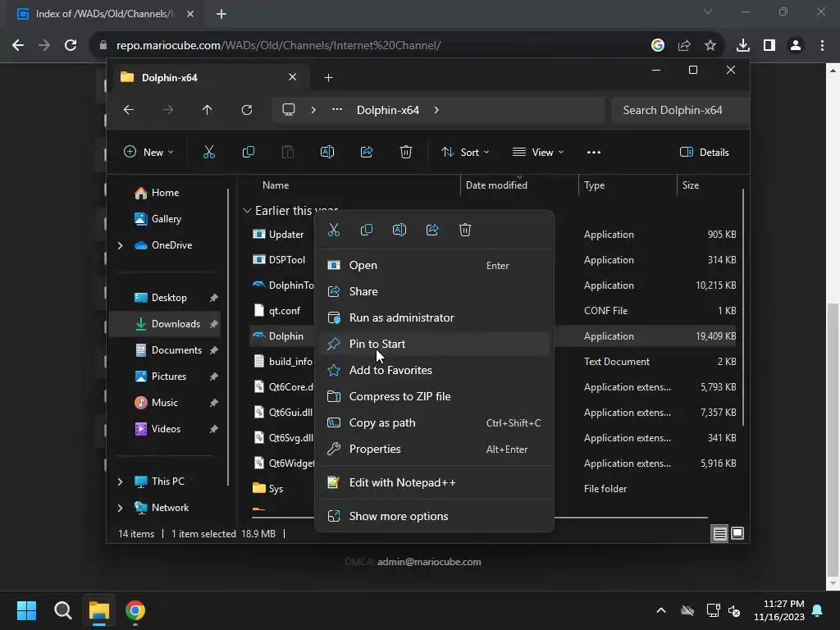The image size is (840, 630).
Task: Open Properties from context menu
Action: tap(434, 449)
